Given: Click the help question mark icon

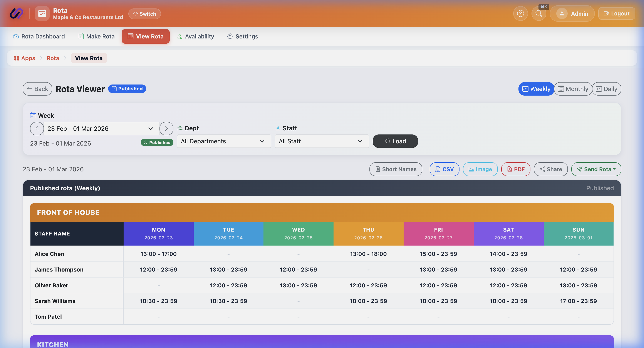Looking at the screenshot, I should click(520, 13).
